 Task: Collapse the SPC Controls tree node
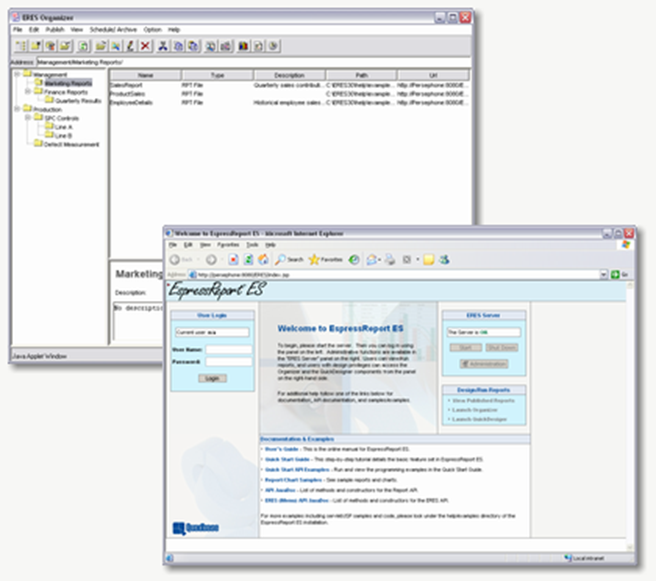tap(28, 118)
